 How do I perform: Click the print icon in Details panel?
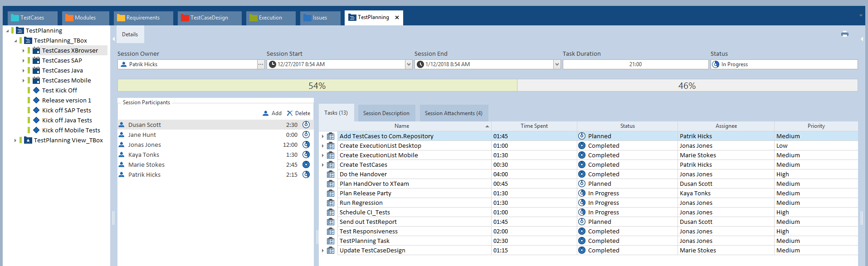[x=844, y=34]
